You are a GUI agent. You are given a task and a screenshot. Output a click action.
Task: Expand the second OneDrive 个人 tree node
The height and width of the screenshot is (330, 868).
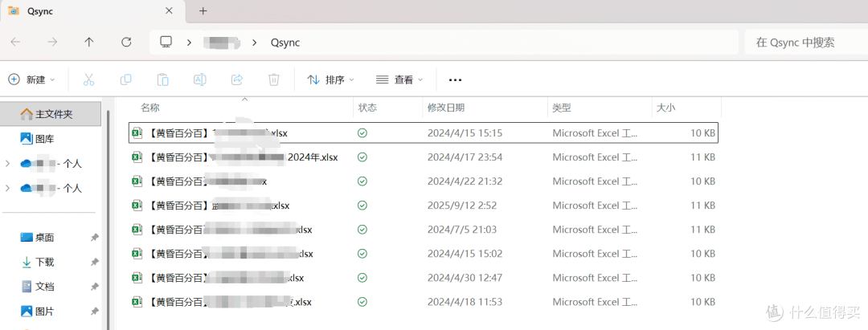coord(7,188)
